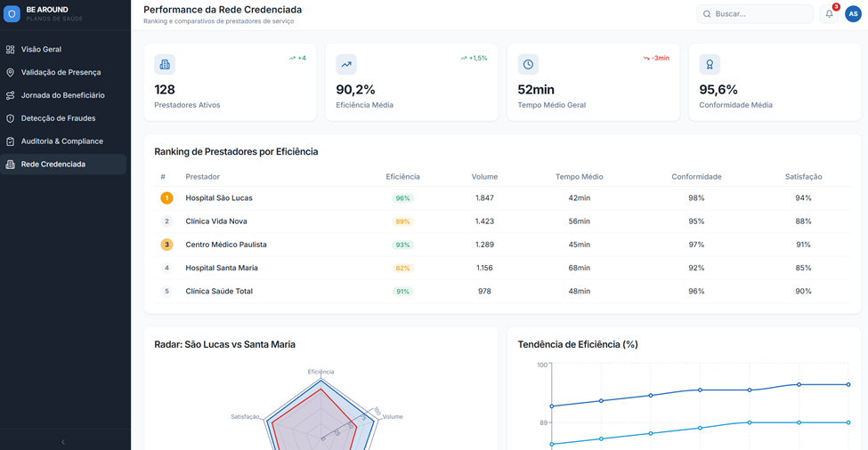Click the Visão Geral grid icon
Screen dimensions: 868x450
click(x=10, y=50)
